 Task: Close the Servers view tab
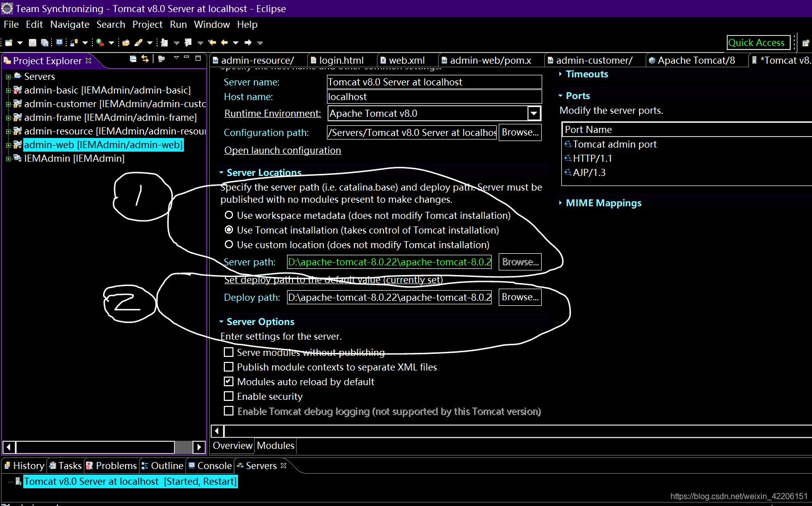pos(283,466)
